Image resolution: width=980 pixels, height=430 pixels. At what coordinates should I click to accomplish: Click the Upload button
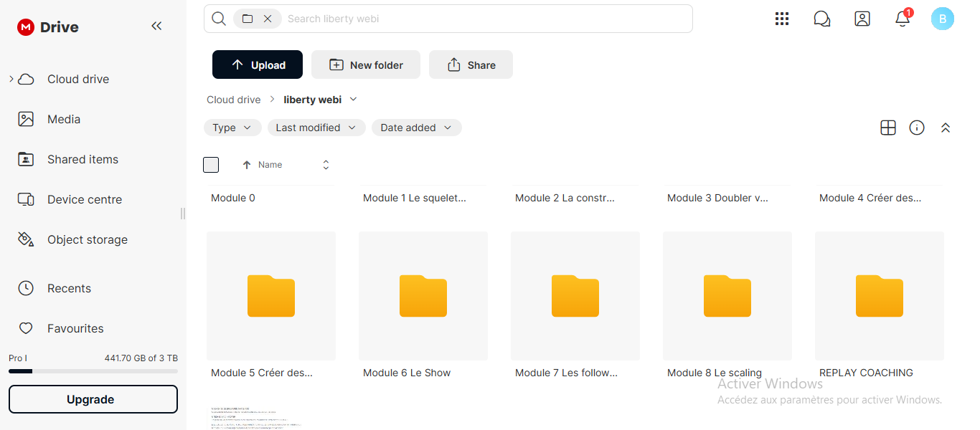point(258,64)
